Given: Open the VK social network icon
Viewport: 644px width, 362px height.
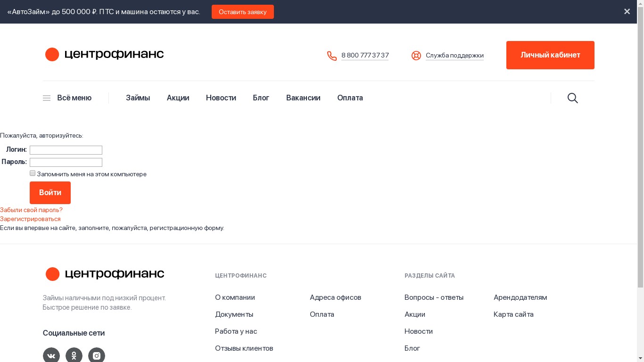Looking at the screenshot, I should click(51, 355).
